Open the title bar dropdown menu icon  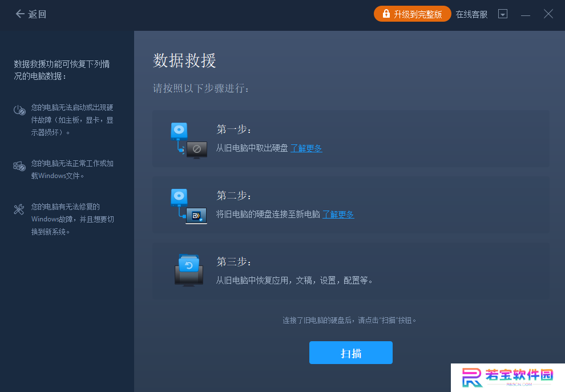(x=503, y=14)
